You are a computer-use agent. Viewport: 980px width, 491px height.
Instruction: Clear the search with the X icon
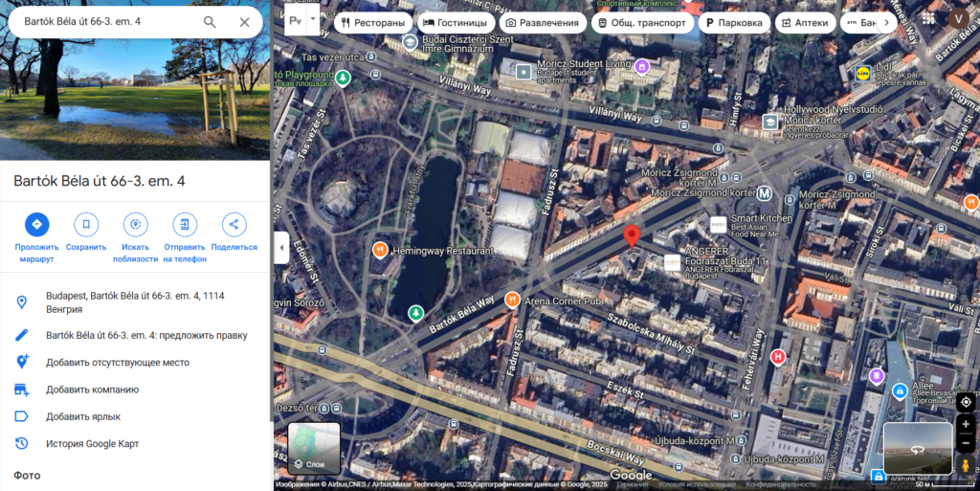pos(244,22)
